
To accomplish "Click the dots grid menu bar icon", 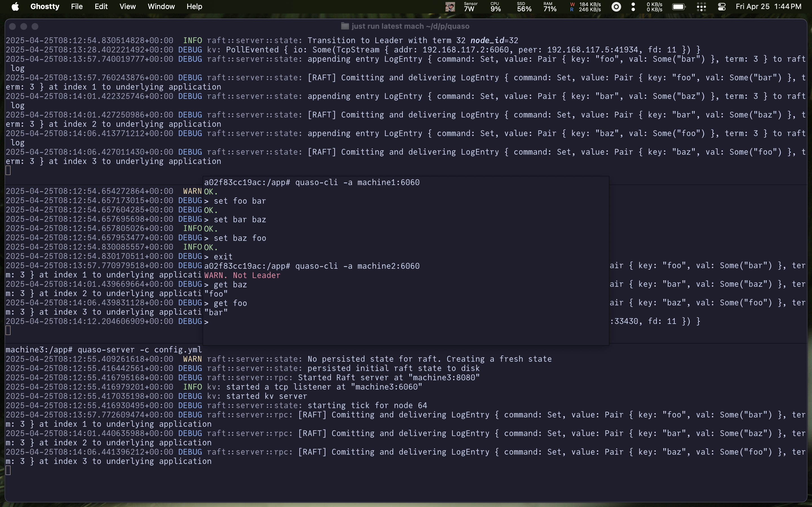I will [701, 7].
